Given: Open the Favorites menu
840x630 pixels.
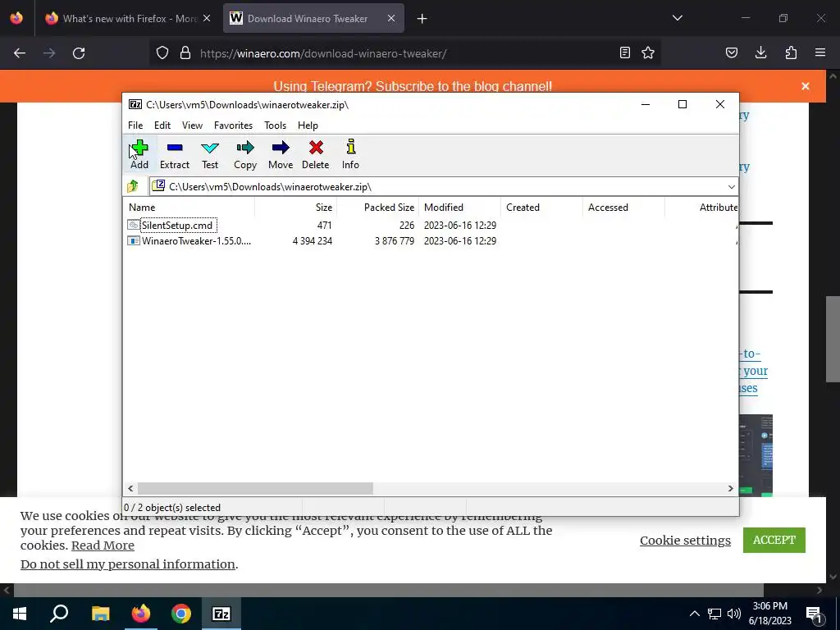Looking at the screenshot, I should (x=233, y=126).
